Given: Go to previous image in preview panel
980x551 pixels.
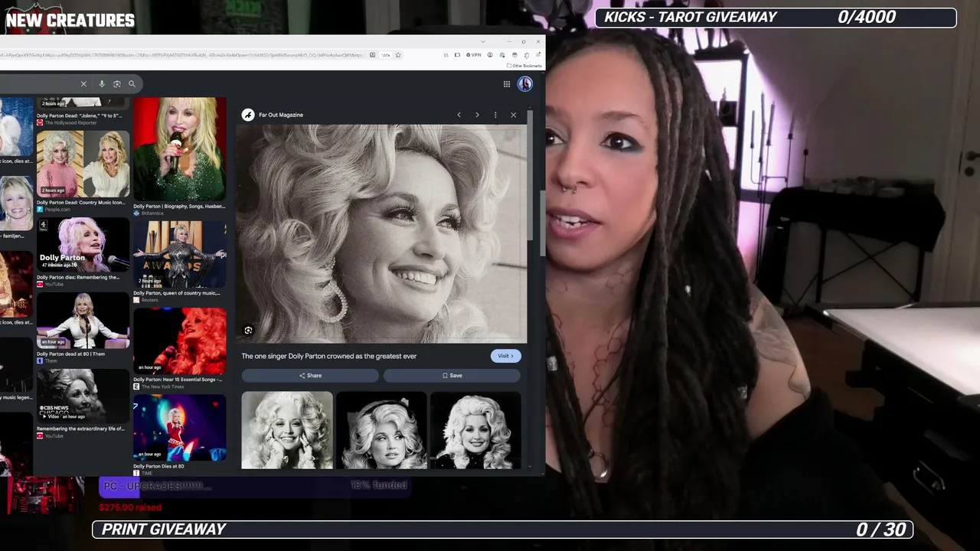Looking at the screenshot, I should [459, 115].
